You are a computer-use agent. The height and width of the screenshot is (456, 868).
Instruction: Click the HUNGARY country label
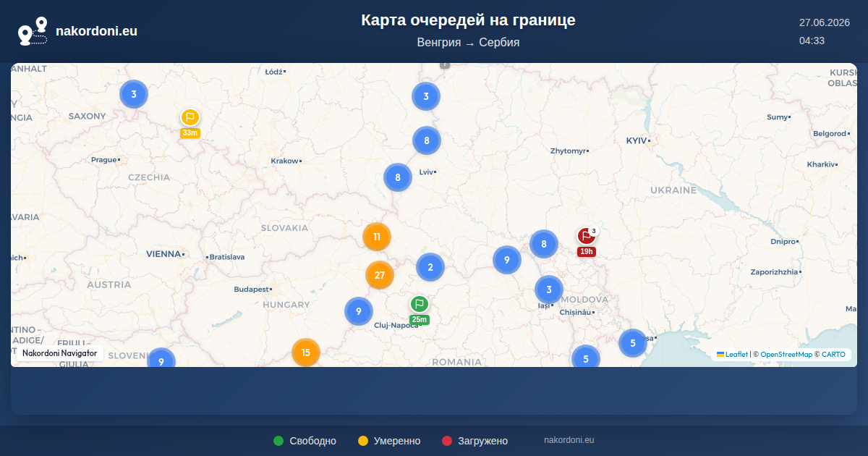[x=286, y=305]
